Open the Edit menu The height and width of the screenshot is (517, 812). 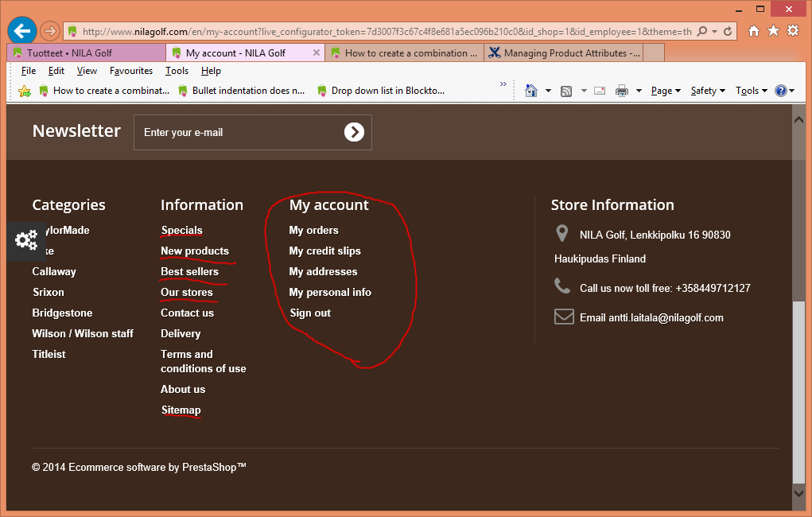tap(56, 71)
